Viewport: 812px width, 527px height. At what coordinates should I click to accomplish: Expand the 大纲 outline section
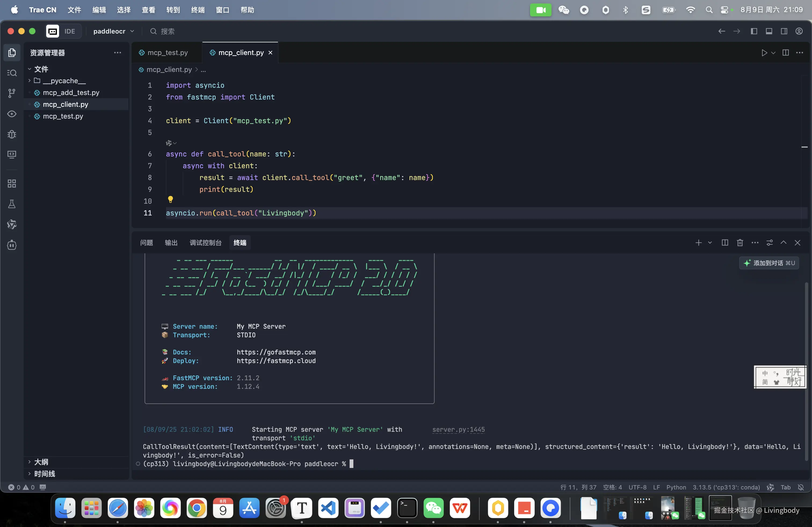point(41,462)
